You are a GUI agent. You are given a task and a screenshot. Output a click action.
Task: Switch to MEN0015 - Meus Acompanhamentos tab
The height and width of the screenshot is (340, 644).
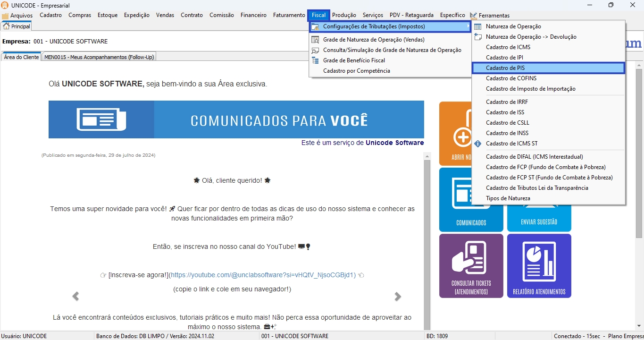(99, 57)
